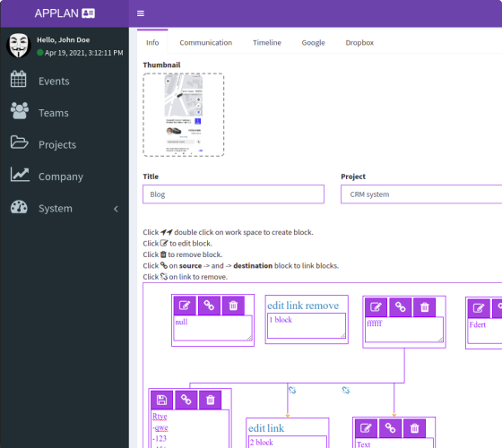
Task: Switch to the Info tab
Action: 152,43
